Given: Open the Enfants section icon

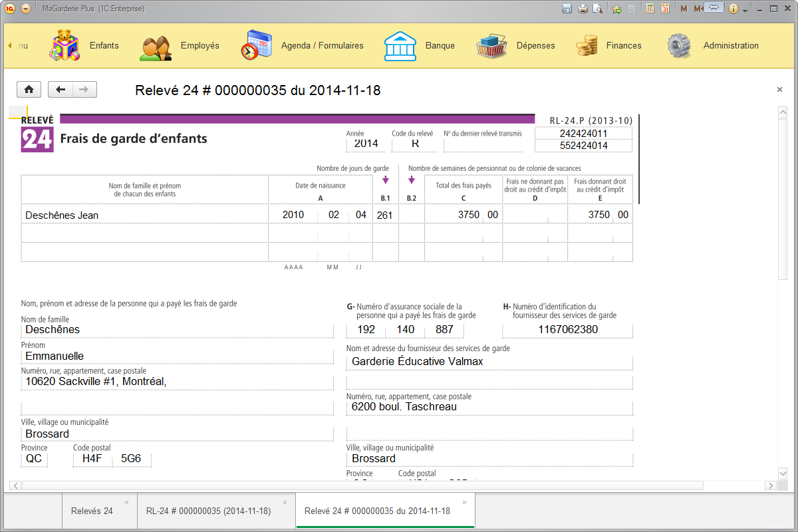Looking at the screenshot, I should click(63, 45).
